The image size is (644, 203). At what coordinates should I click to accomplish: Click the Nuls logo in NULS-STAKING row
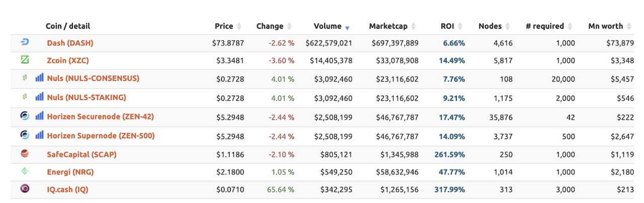(25, 97)
